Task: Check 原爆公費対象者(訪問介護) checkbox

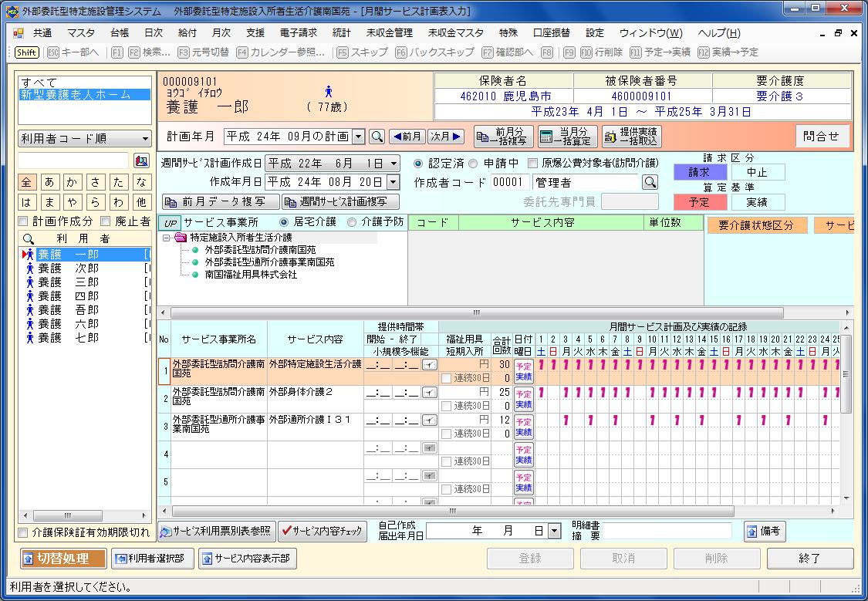Action: click(x=532, y=163)
